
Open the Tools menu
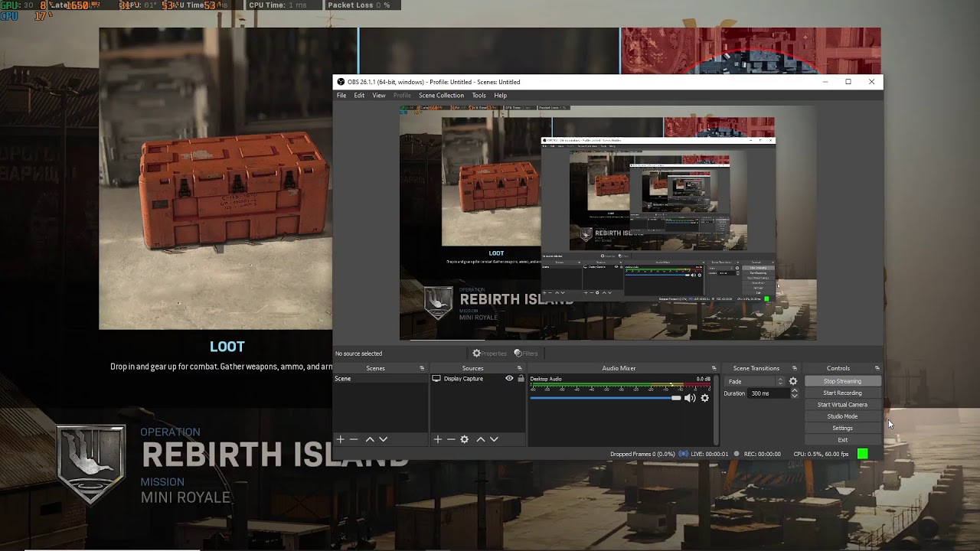pyautogui.click(x=479, y=96)
